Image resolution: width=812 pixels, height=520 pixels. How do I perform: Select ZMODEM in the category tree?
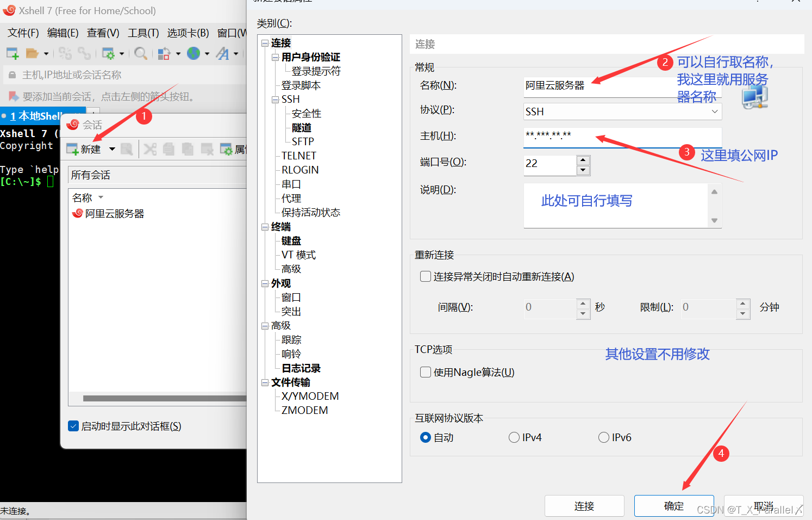[304, 411]
